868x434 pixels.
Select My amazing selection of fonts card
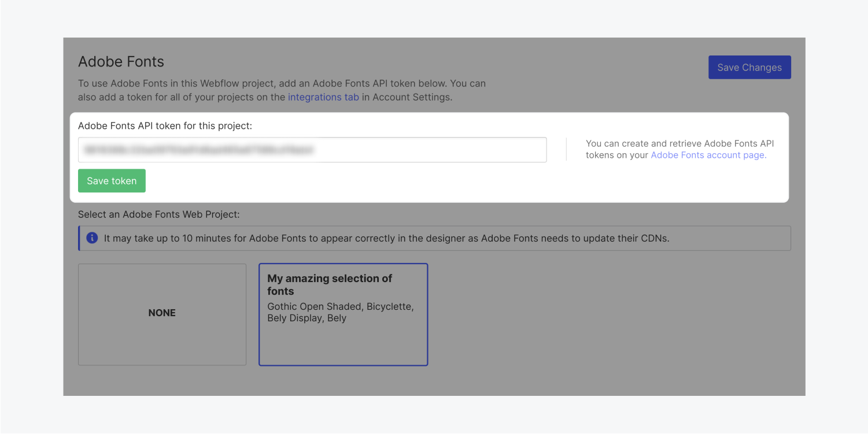click(343, 314)
